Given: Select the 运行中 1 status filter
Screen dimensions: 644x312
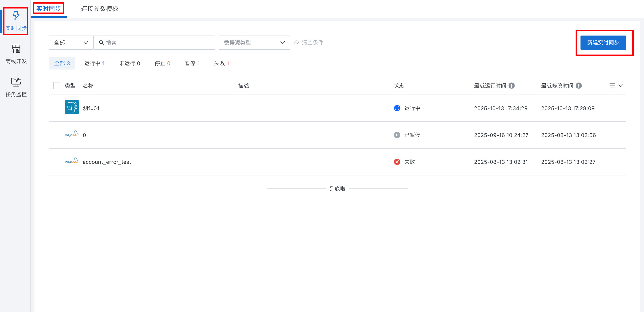Looking at the screenshot, I should pos(94,63).
